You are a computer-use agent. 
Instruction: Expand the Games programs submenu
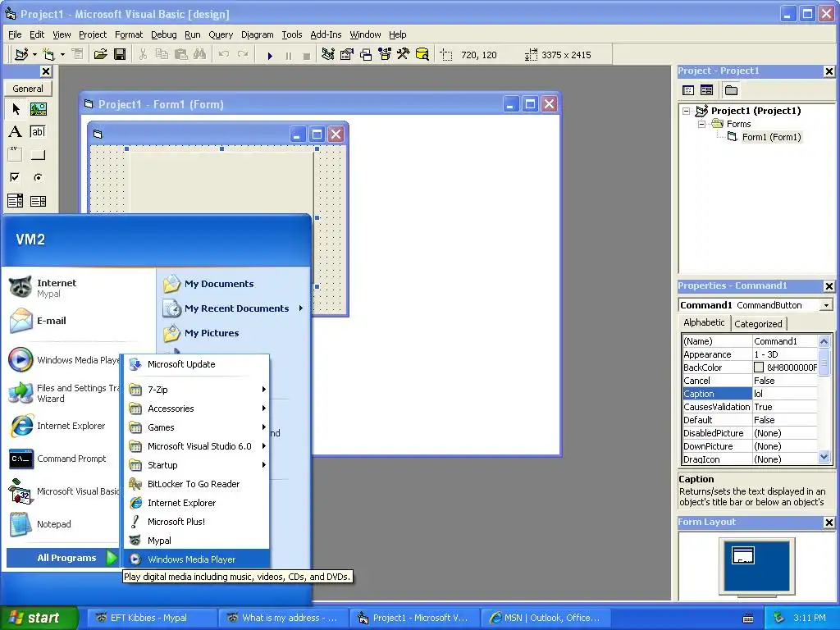coord(197,427)
